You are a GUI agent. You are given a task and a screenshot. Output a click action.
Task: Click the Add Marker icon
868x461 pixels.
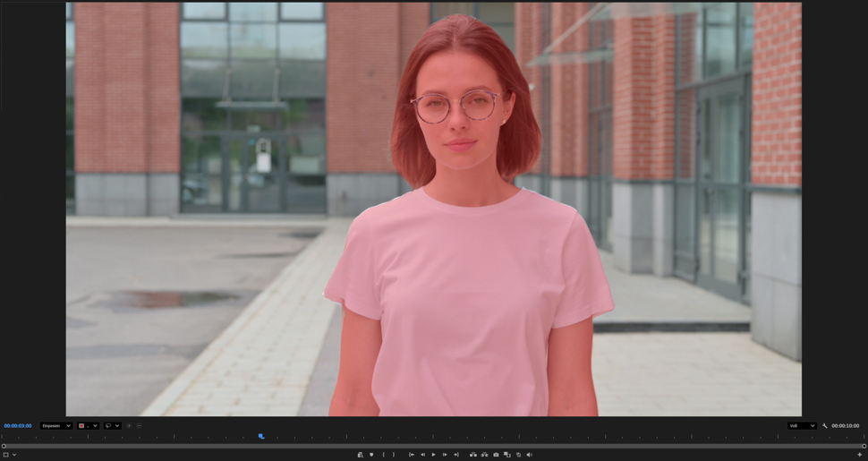[x=371, y=455]
